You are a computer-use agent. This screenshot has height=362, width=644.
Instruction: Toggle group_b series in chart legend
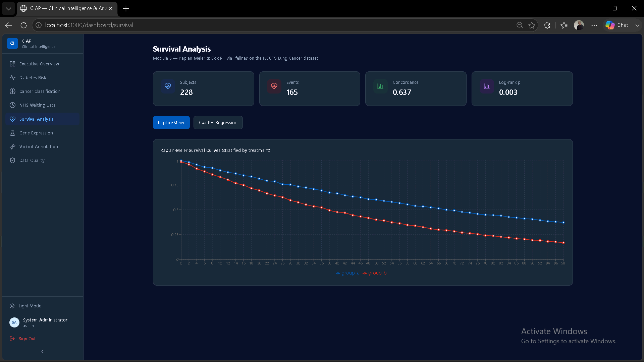(x=374, y=273)
